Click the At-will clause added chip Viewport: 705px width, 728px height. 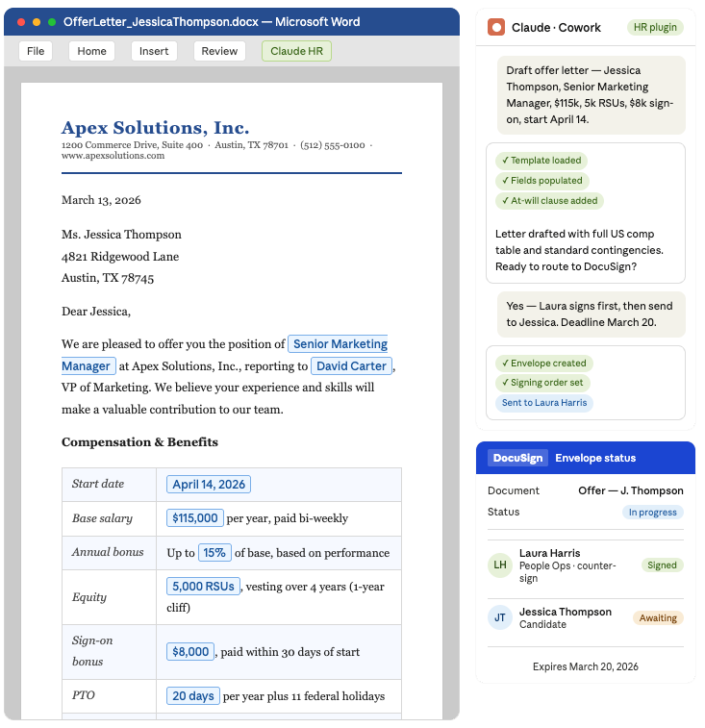pyautogui.click(x=549, y=201)
